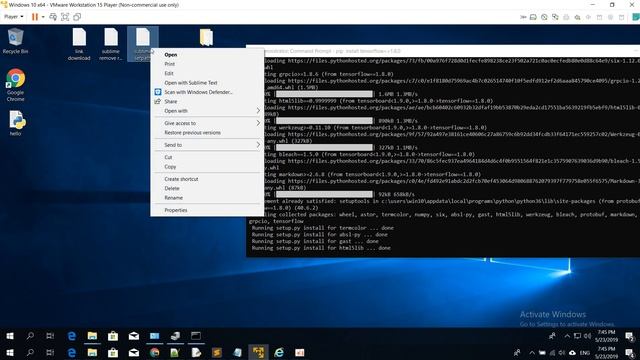
Task: Open the dropdown arrow beside the pause button
Action: coord(43,17)
